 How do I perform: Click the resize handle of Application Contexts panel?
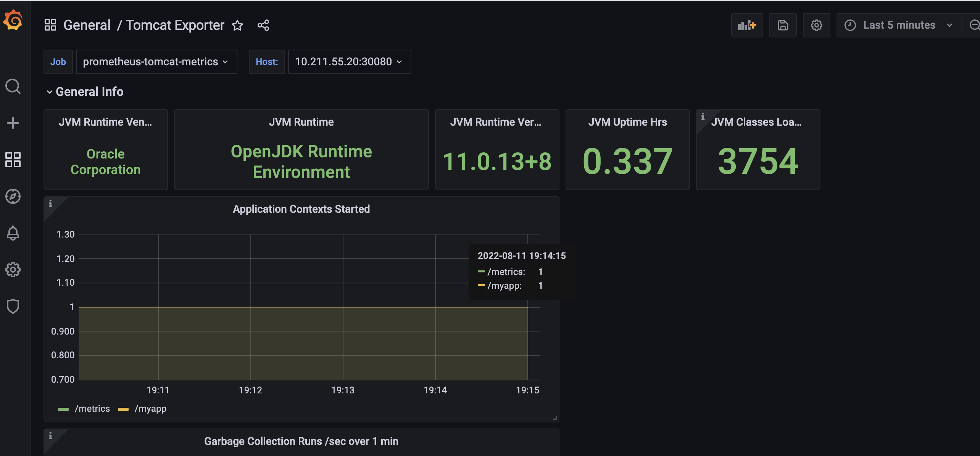click(x=555, y=418)
